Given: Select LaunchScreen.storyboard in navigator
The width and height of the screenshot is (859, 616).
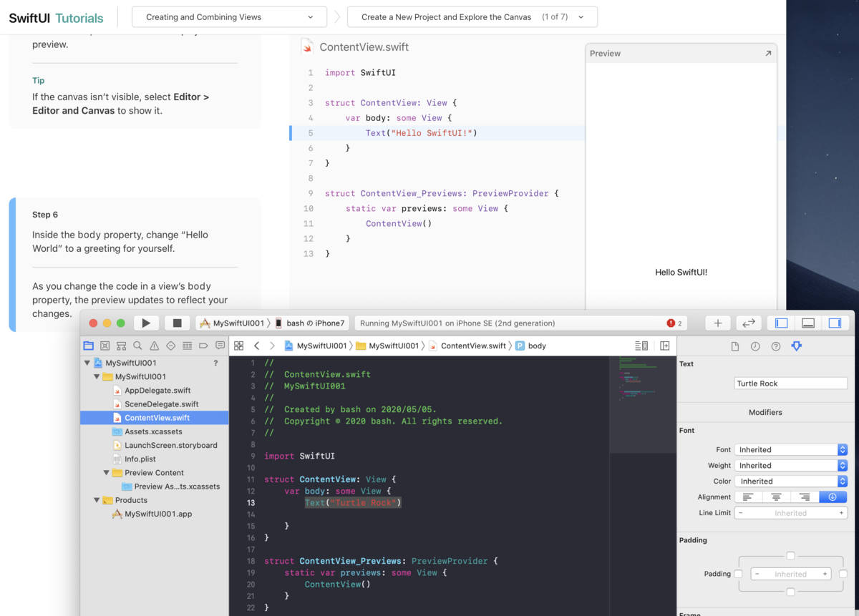Looking at the screenshot, I should 170,445.
